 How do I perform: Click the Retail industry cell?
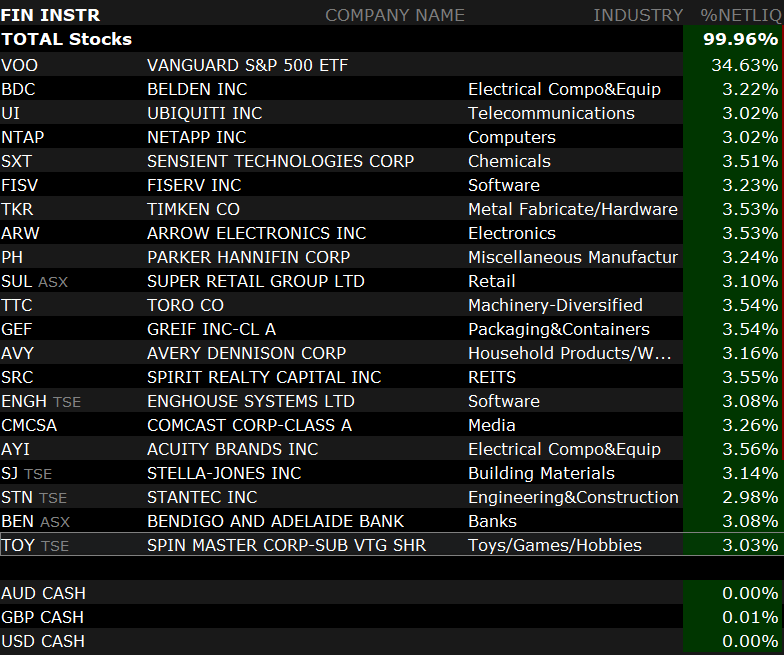click(x=492, y=281)
